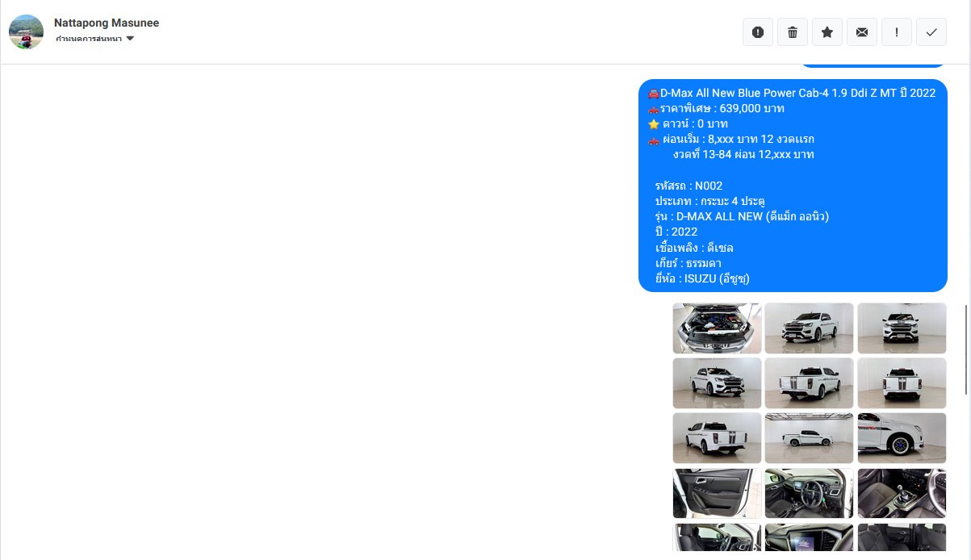The width and height of the screenshot is (971, 560).
Task: Open the straight rear tailgate truck photo
Action: pos(902,383)
